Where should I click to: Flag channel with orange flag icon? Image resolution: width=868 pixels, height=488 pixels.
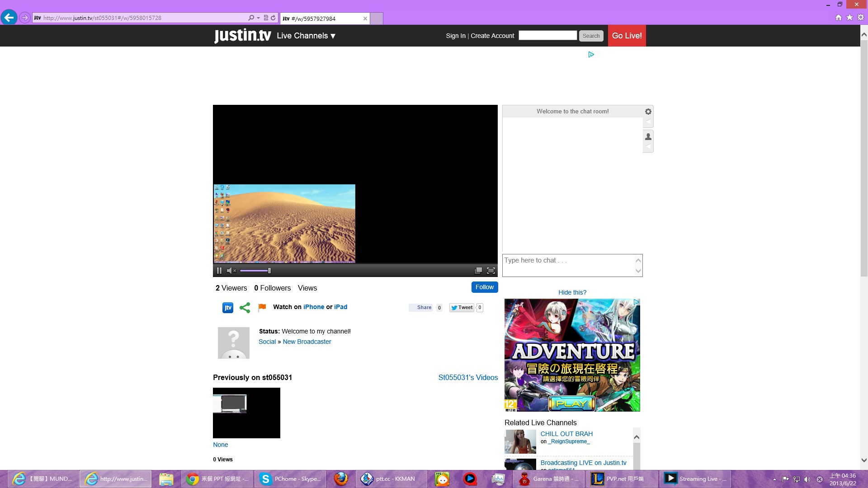(x=262, y=307)
